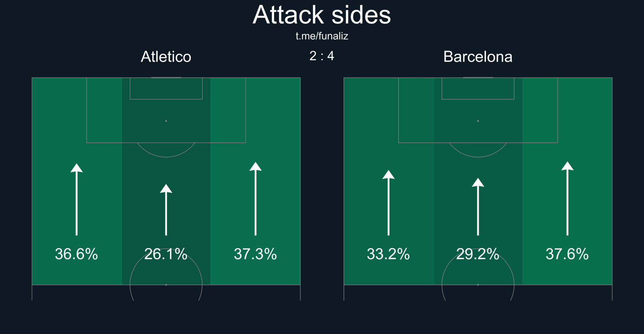Click Atletico's 26.1% center value
Screen dimensions: 644x334
pyautogui.click(x=166, y=254)
